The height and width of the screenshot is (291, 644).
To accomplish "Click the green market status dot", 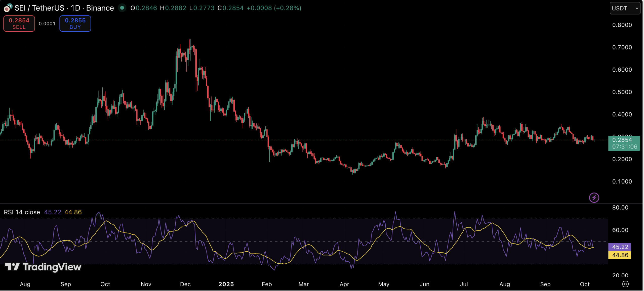I will pos(122,8).
